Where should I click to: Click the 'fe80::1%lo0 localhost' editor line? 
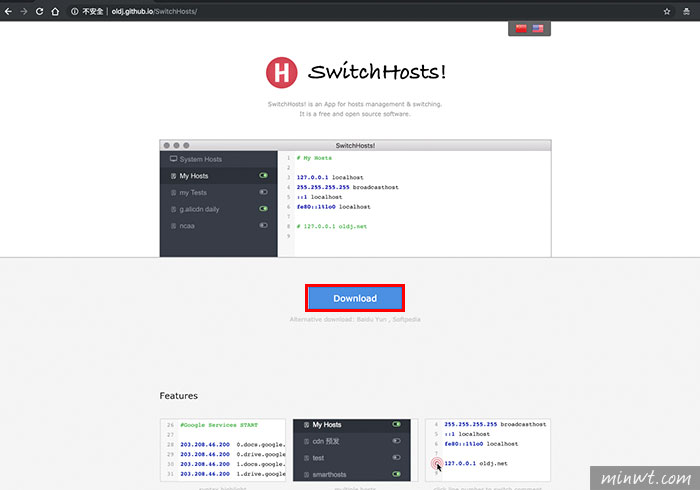pos(333,207)
